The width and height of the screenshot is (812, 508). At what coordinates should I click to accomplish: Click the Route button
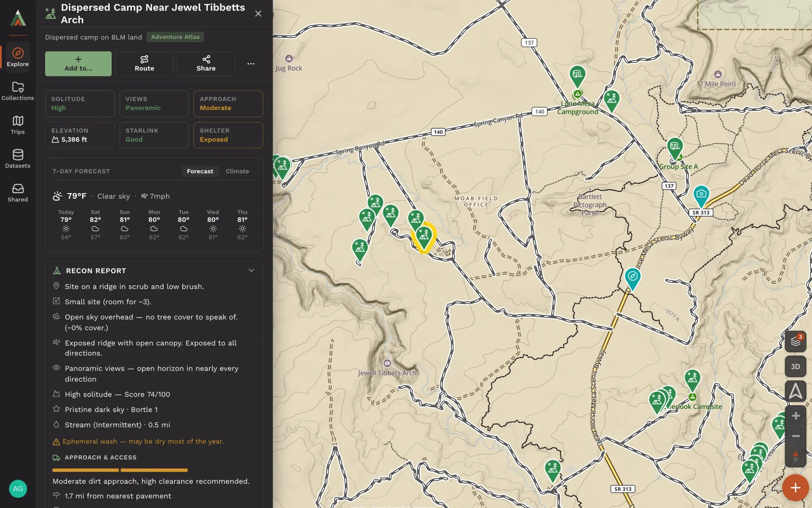click(145, 64)
